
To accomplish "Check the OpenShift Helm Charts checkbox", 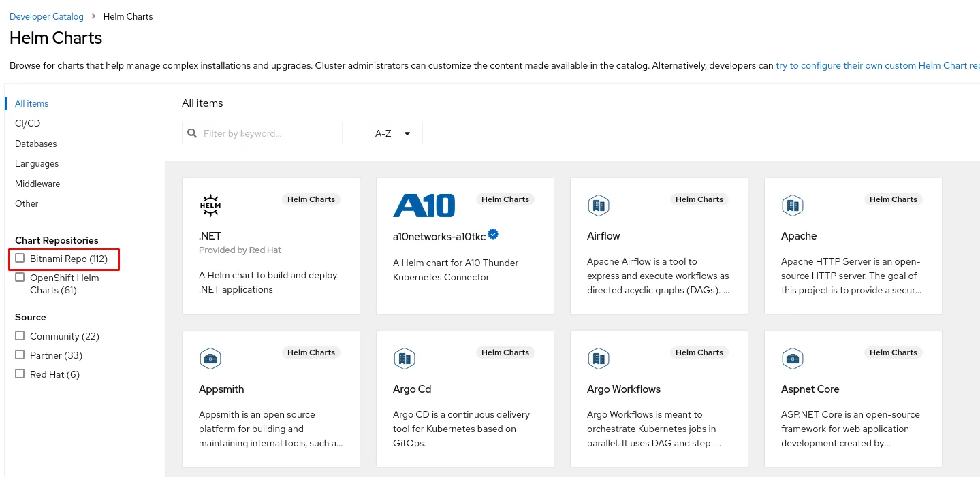I will point(20,278).
